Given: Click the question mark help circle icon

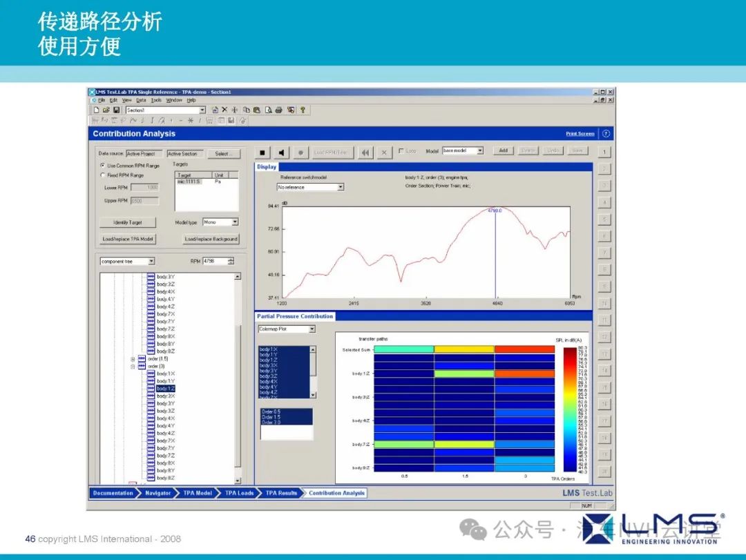Looking at the screenshot, I should pos(606,134).
